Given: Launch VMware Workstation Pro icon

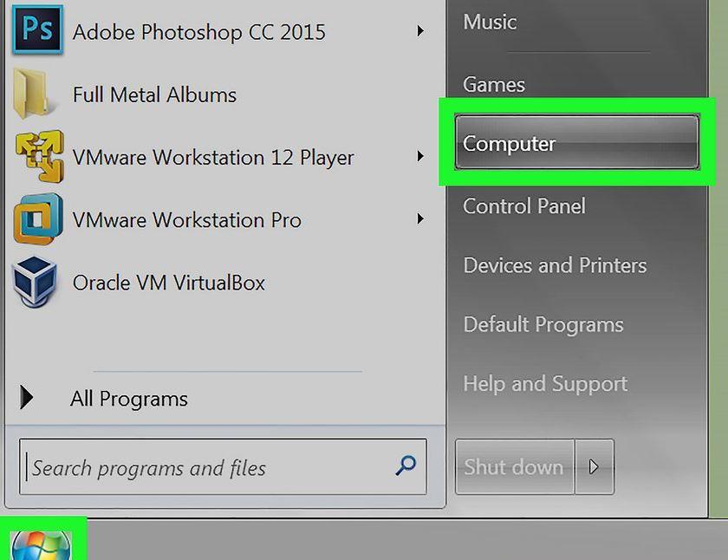Looking at the screenshot, I should tap(38, 219).
